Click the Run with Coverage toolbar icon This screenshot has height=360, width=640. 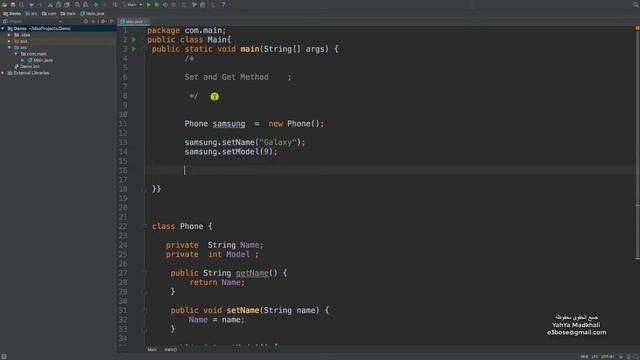point(165,4)
